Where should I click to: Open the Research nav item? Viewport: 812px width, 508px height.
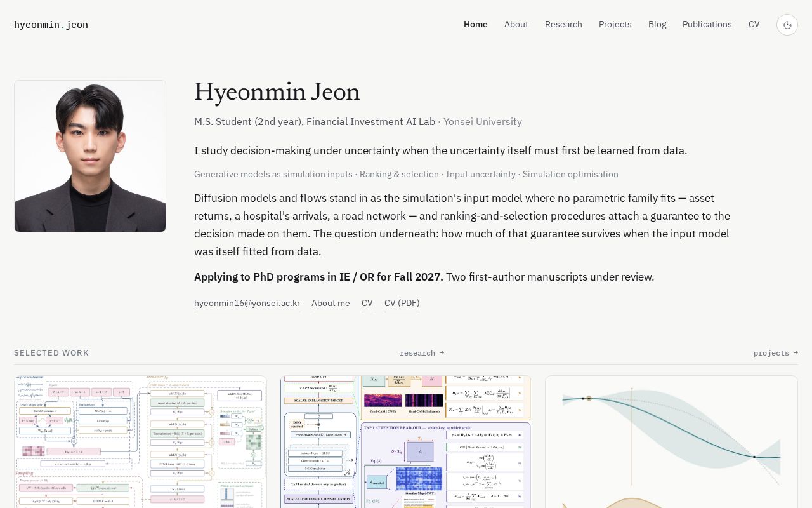pos(563,24)
